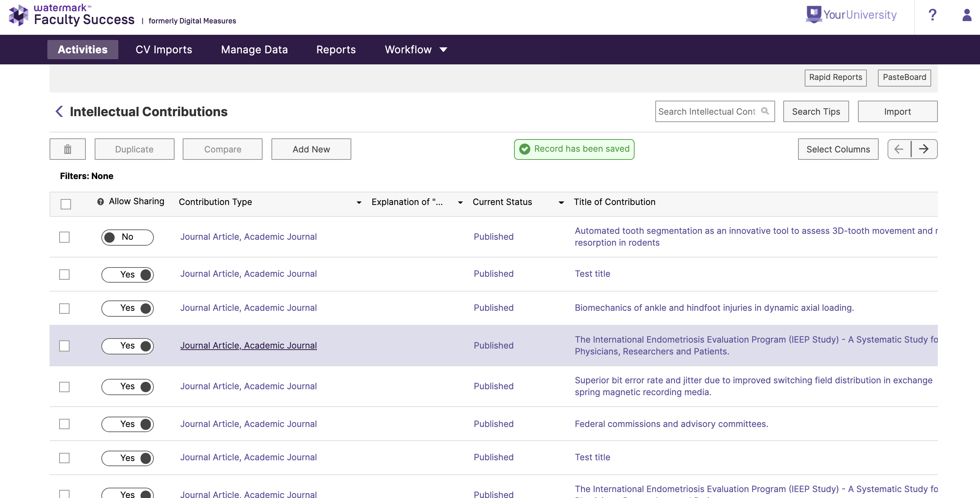Check the Federal commissions row checkbox
The width and height of the screenshot is (980, 498).
64,424
